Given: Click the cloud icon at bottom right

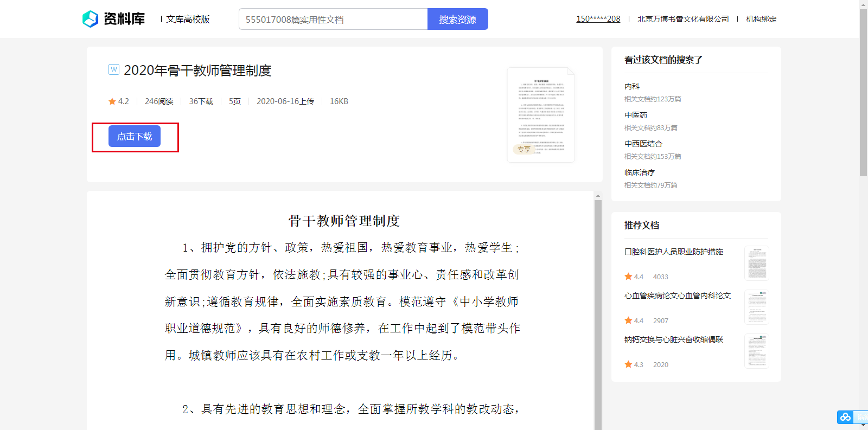Looking at the screenshot, I should pyautogui.click(x=845, y=417).
